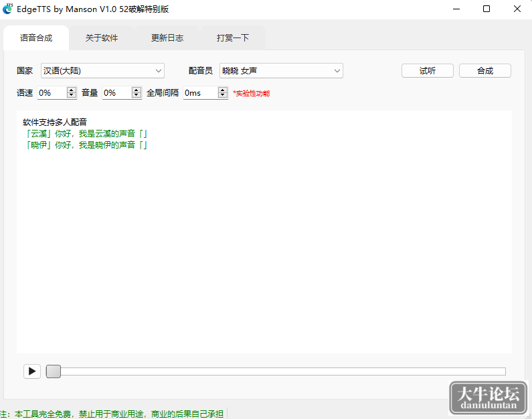Viewport: 532px width, 419px height.
Task: Increase 音量 volume with up arrow
Action: click(137, 90)
